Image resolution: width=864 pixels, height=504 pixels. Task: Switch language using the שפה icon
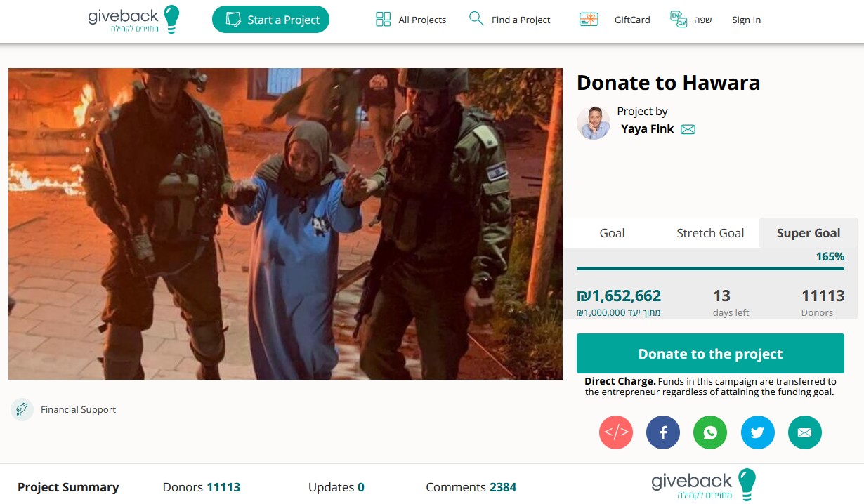click(x=678, y=20)
